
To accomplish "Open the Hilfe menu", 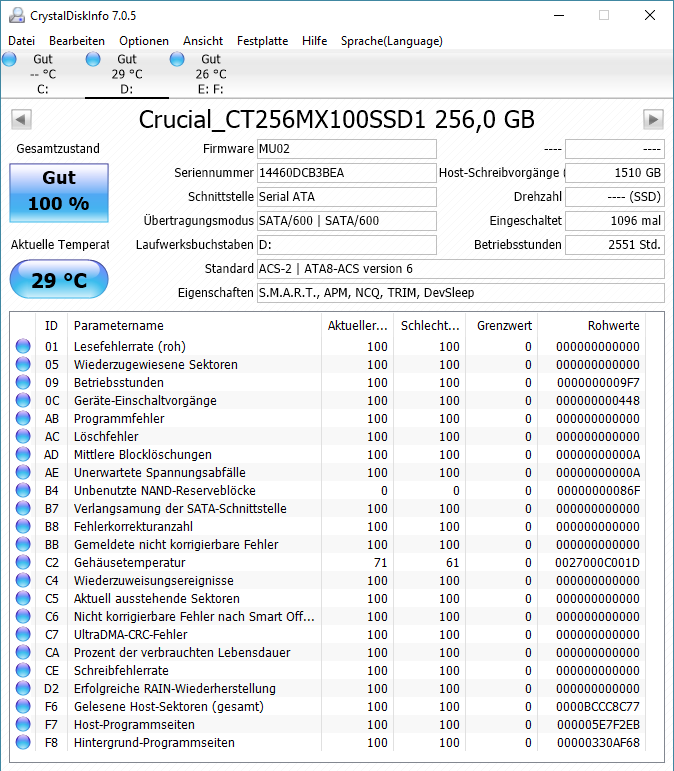I will click(315, 41).
